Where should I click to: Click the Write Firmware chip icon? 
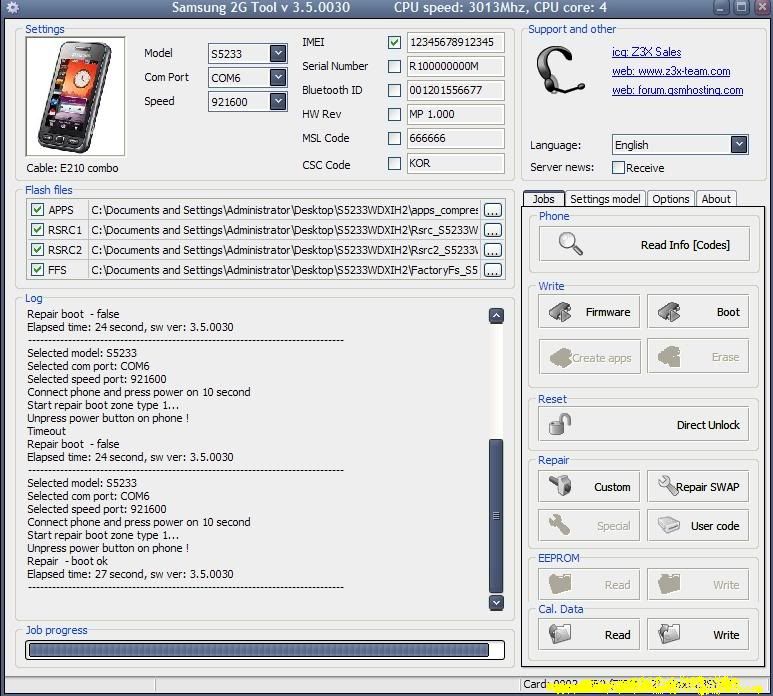561,312
